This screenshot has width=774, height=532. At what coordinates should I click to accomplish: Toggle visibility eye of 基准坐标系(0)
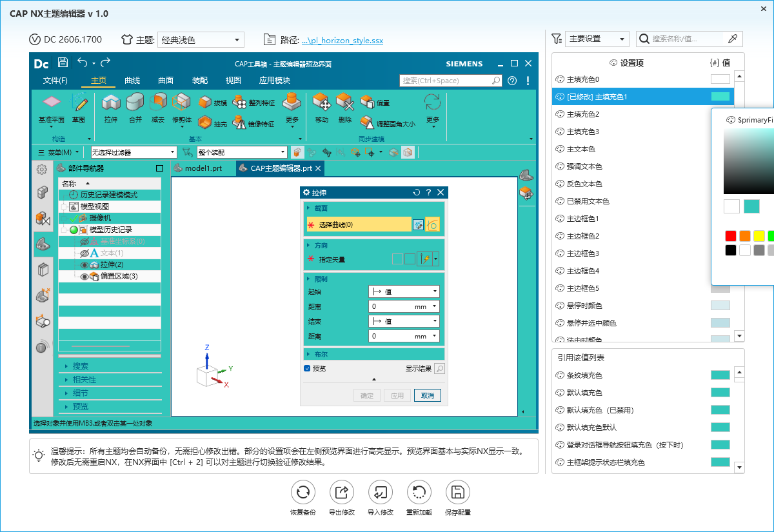[84, 241]
